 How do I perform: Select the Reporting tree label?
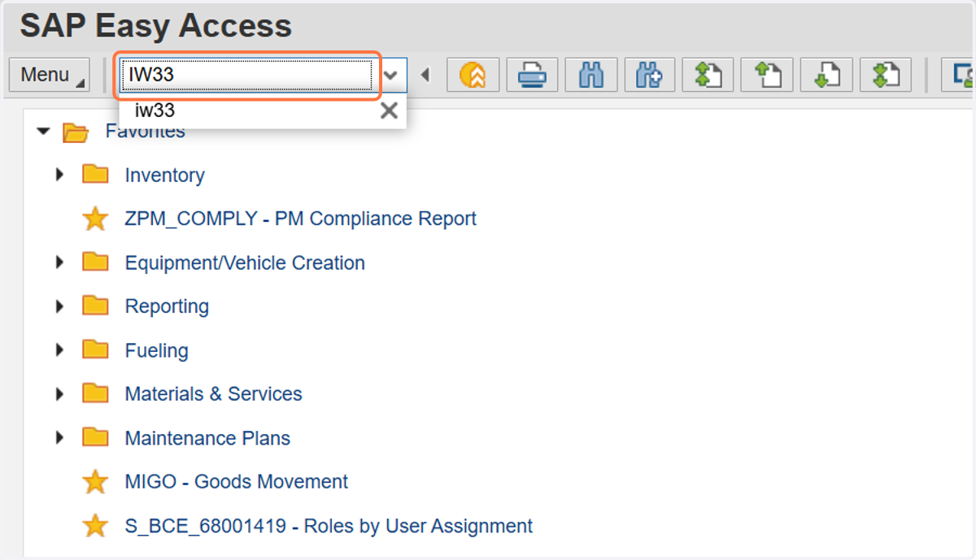pyautogui.click(x=167, y=306)
